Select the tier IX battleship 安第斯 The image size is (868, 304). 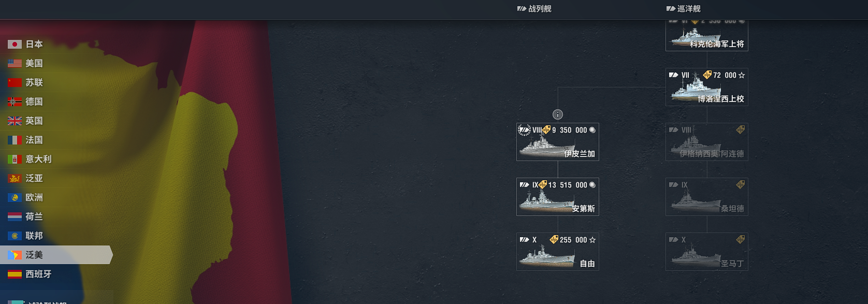tap(558, 197)
